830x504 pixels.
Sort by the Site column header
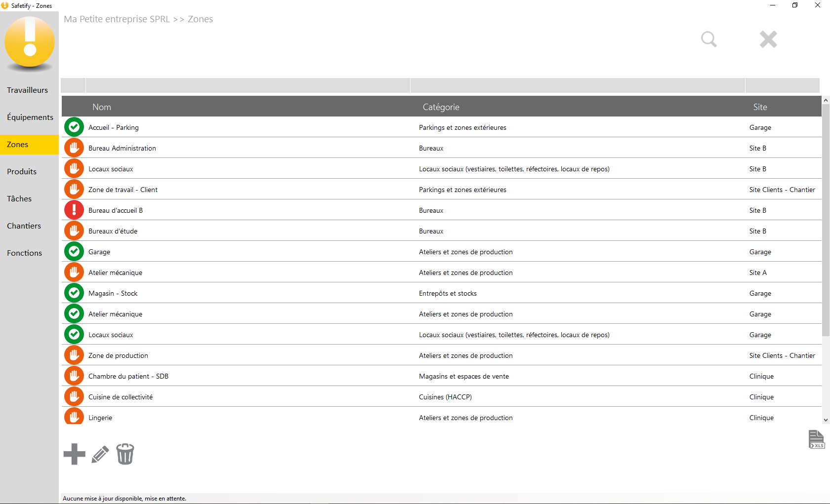pos(760,107)
